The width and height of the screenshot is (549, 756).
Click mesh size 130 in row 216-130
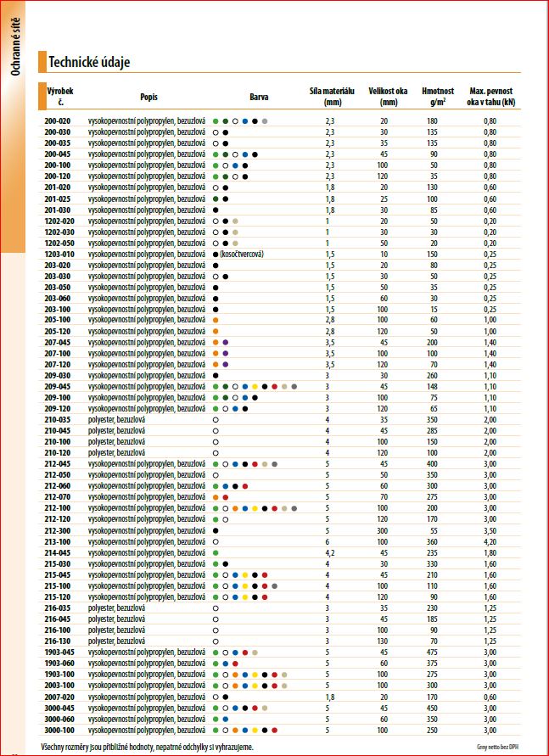(382, 641)
